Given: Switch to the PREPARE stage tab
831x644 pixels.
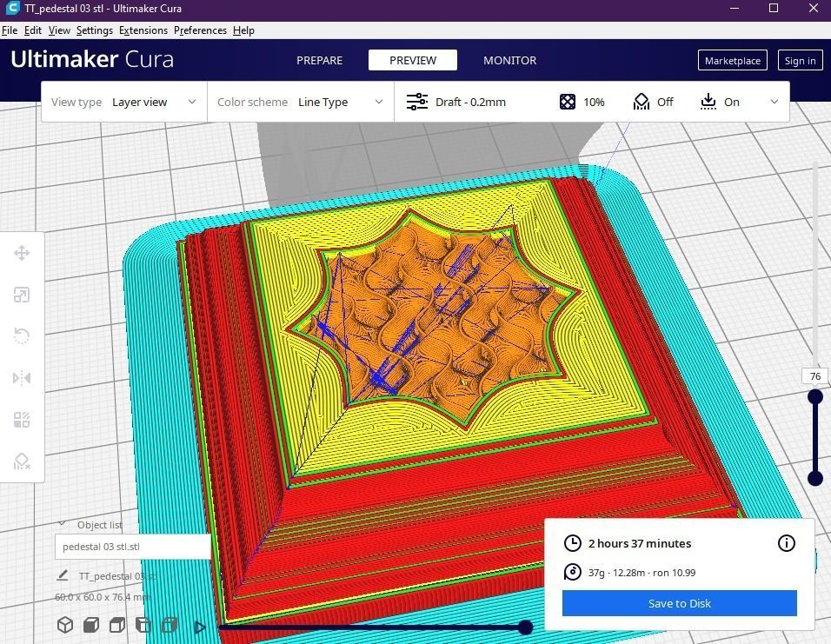Looking at the screenshot, I should (x=320, y=61).
